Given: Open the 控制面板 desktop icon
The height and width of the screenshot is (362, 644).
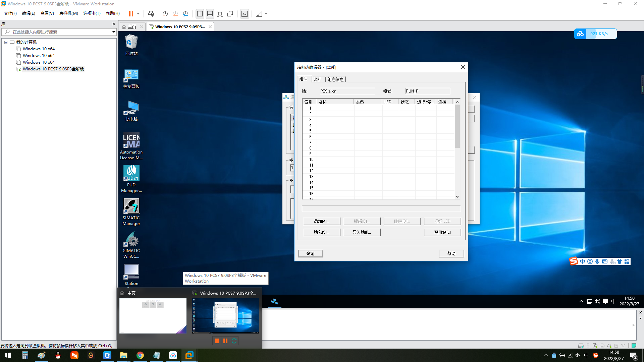Looking at the screenshot, I should click(x=131, y=78).
